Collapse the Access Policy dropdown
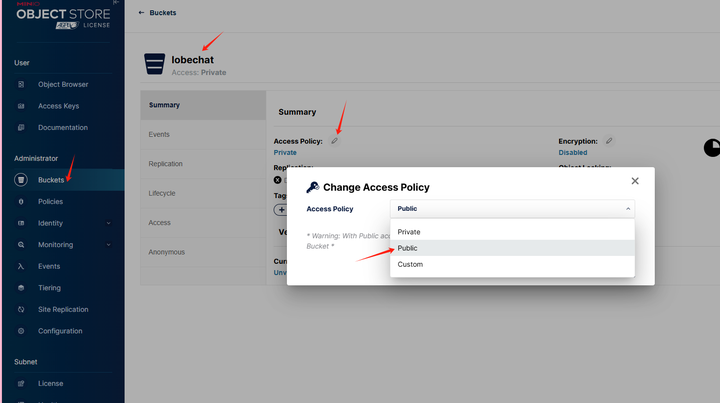720x403 pixels. (628, 209)
